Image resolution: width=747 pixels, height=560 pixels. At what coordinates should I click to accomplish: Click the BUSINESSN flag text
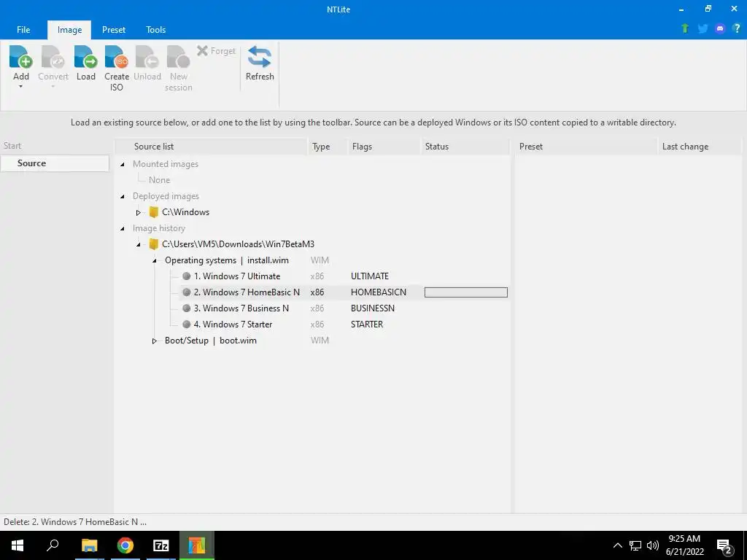(373, 308)
